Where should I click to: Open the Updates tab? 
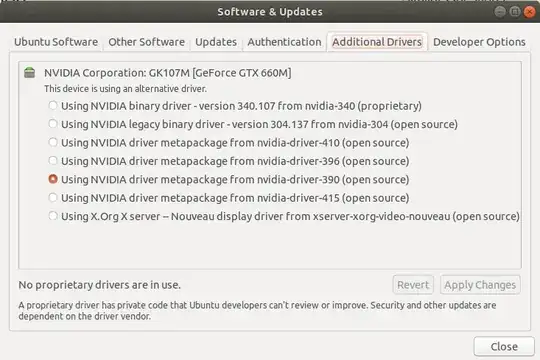pyautogui.click(x=216, y=42)
